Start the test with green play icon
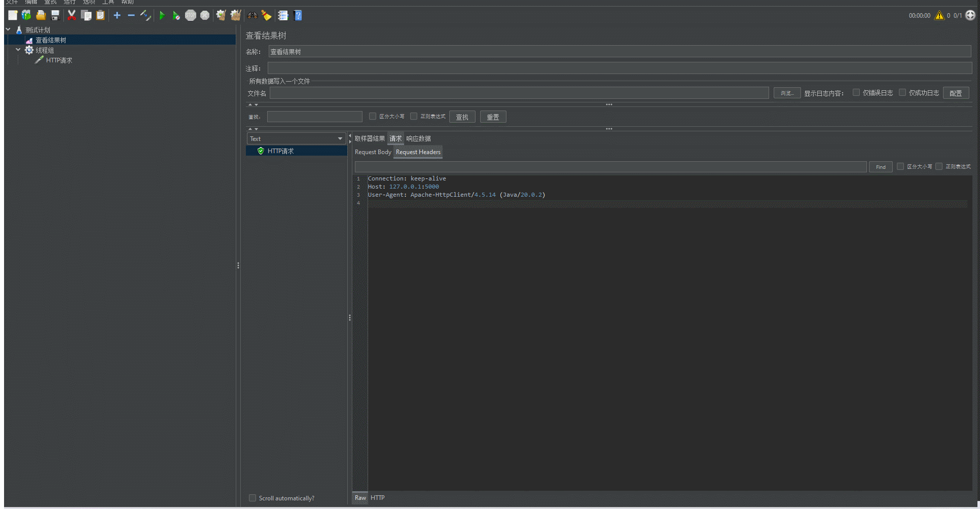980x509 pixels. (x=162, y=16)
